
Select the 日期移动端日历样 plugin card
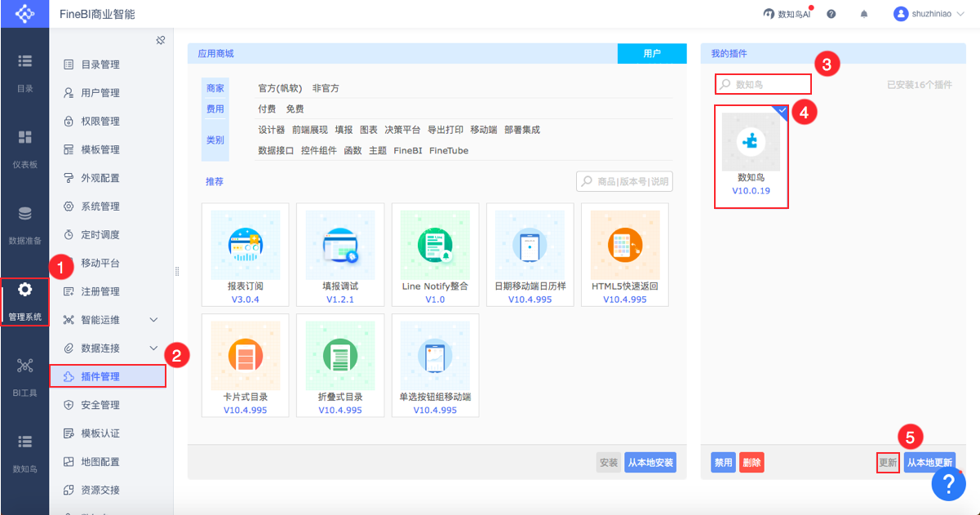pyautogui.click(x=530, y=255)
